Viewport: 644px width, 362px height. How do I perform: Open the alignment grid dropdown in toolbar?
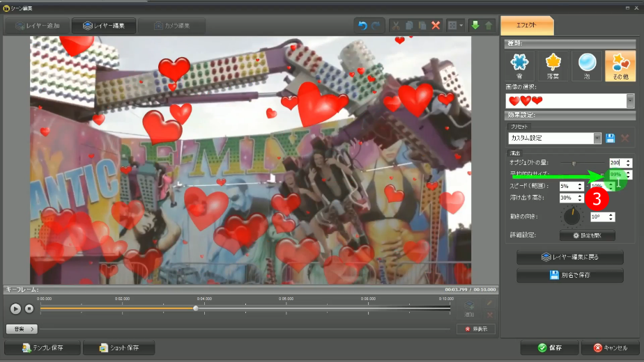[456, 26]
